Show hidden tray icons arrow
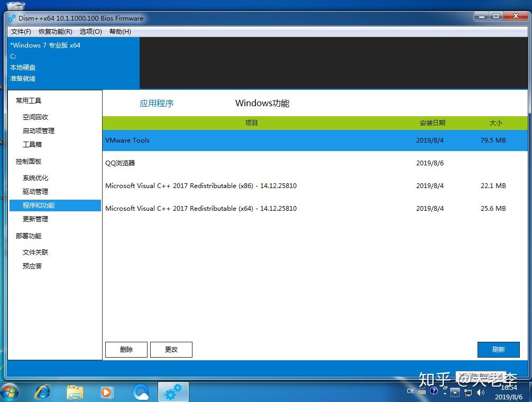The image size is (532, 402). [x=455, y=393]
